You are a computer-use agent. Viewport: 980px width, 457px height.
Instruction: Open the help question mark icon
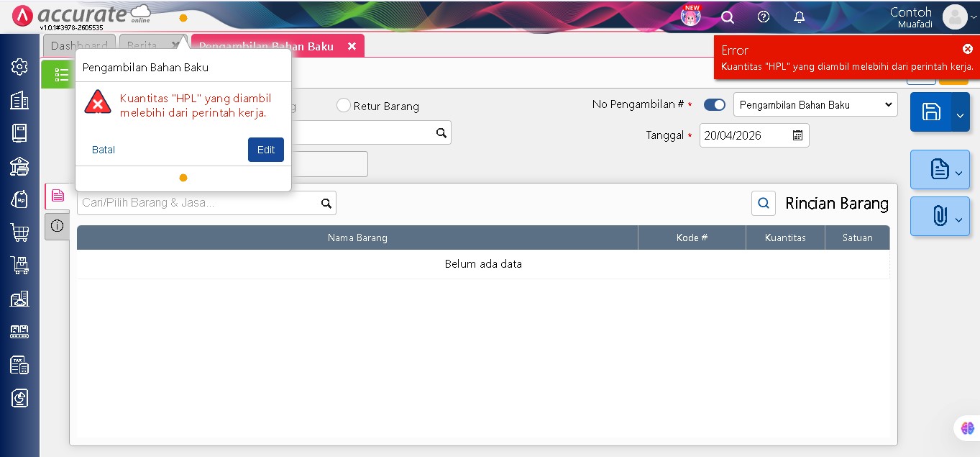coord(764,17)
